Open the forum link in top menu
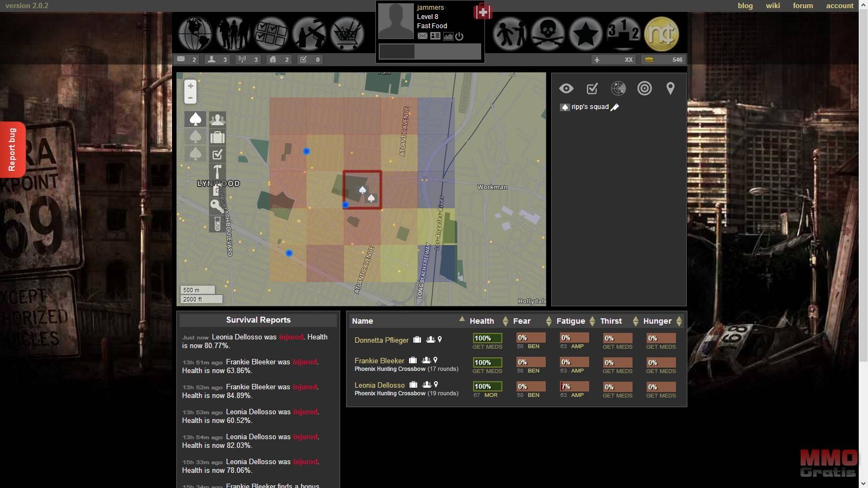Viewport: 868px width, 488px height. (802, 5)
